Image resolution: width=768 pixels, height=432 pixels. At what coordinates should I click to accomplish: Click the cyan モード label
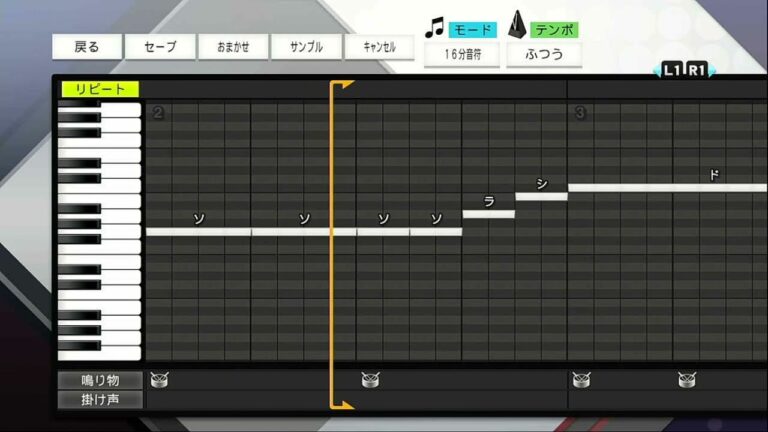click(x=472, y=29)
